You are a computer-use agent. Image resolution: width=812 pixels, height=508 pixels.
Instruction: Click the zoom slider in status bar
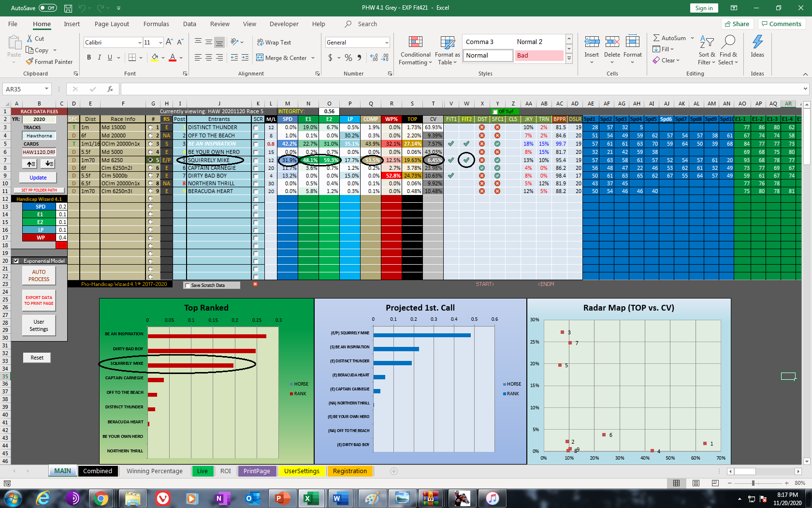pos(753,483)
